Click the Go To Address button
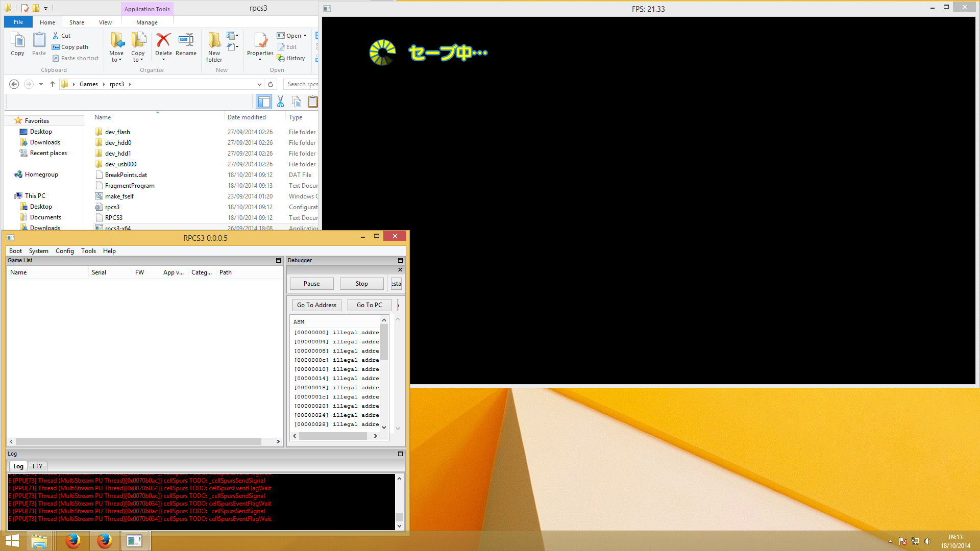This screenshot has width=980, height=551. [316, 305]
